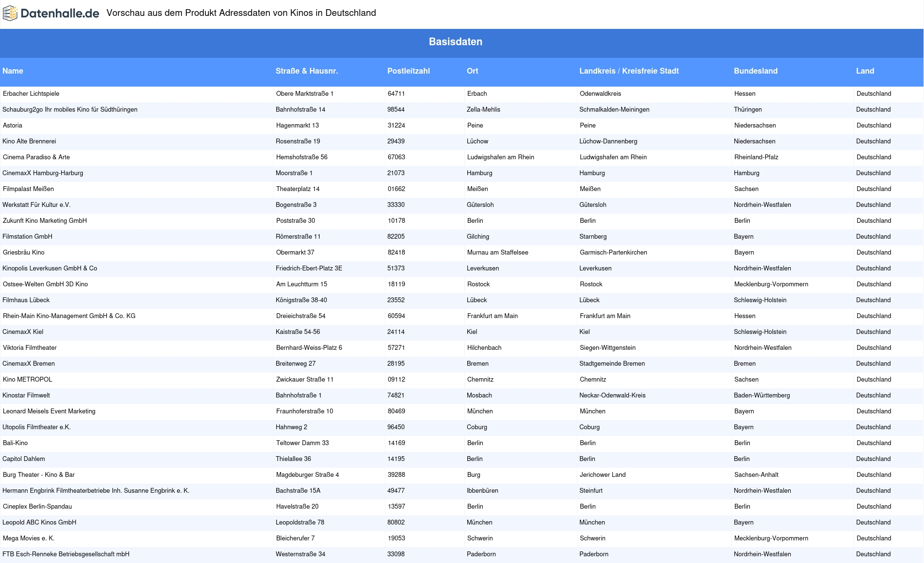Select Teltower Damm 33 address
This screenshot has width=924, height=563.
(x=303, y=443)
